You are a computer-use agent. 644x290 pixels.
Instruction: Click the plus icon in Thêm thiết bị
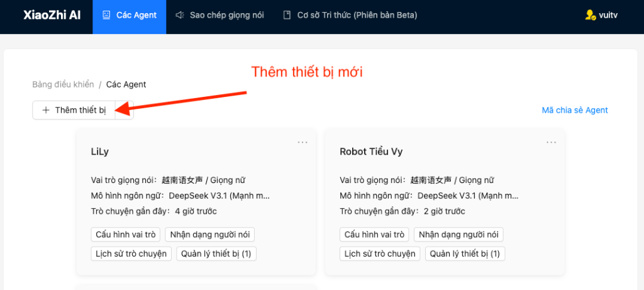(x=46, y=110)
